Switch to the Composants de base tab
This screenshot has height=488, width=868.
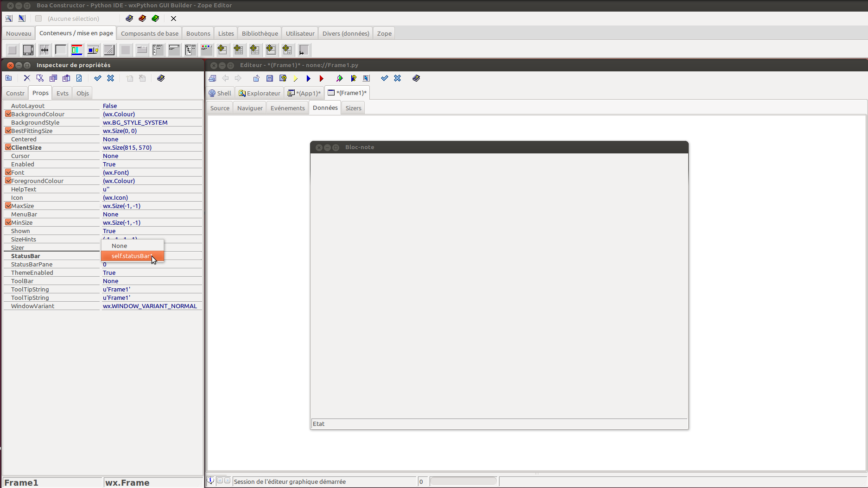[x=149, y=33]
